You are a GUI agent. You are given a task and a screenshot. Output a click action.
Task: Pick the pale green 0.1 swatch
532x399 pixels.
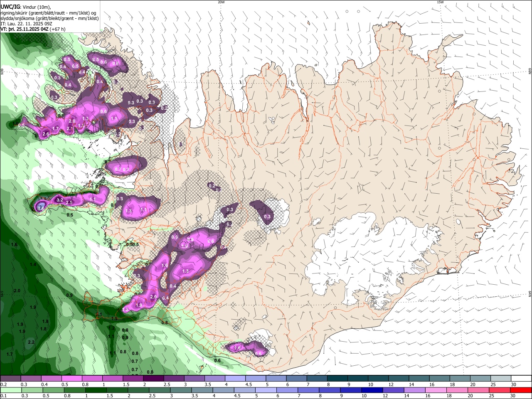10,390
